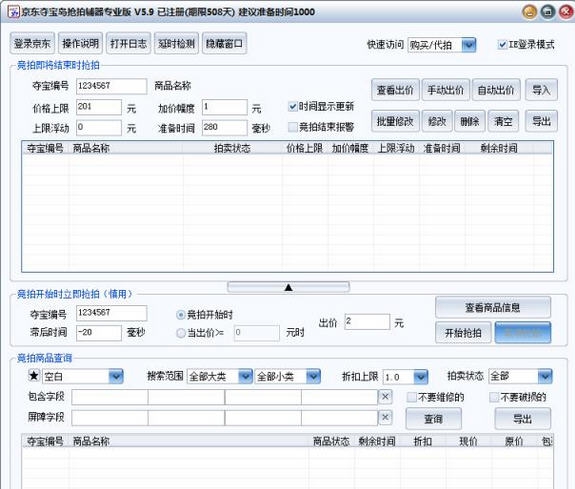Toggle the IE登录模式 checkbox
The width and height of the screenshot is (575, 489).
click(502, 45)
